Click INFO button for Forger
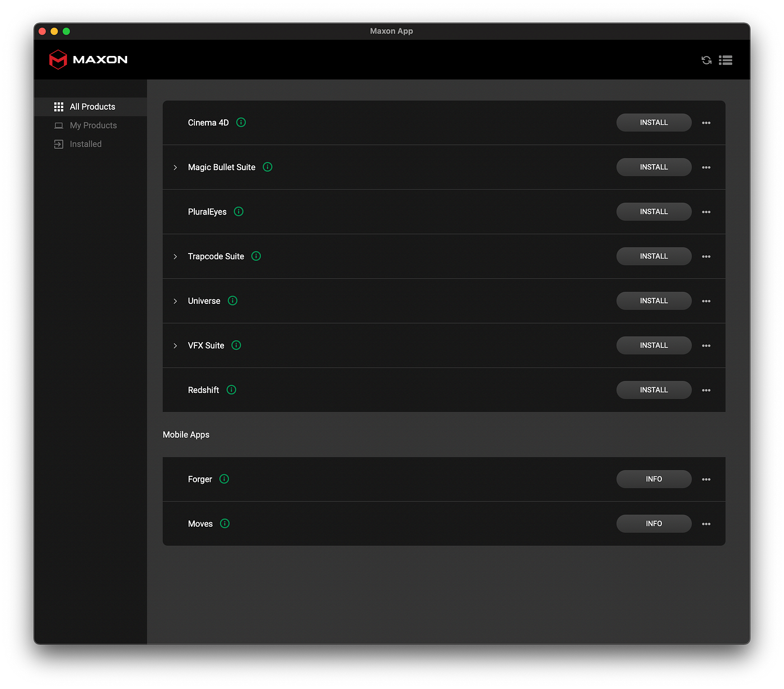This screenshot has width=784, height=689. tap(654, 479)
